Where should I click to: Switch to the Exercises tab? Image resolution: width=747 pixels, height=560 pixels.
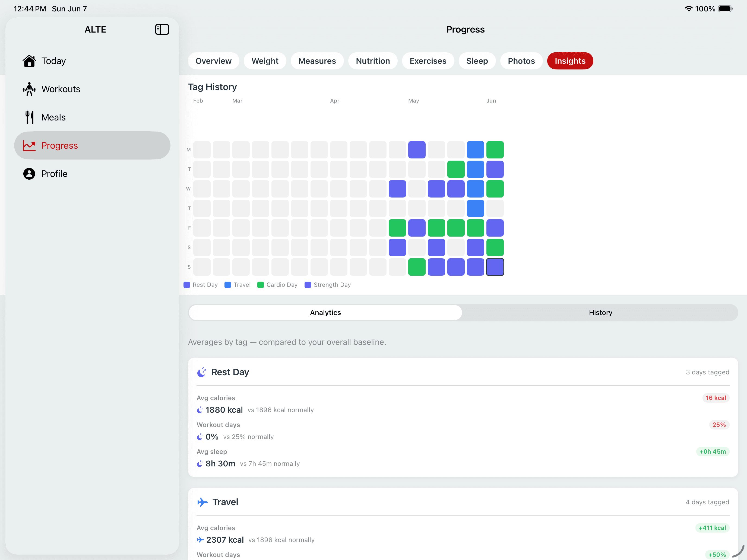click(428, 61)
